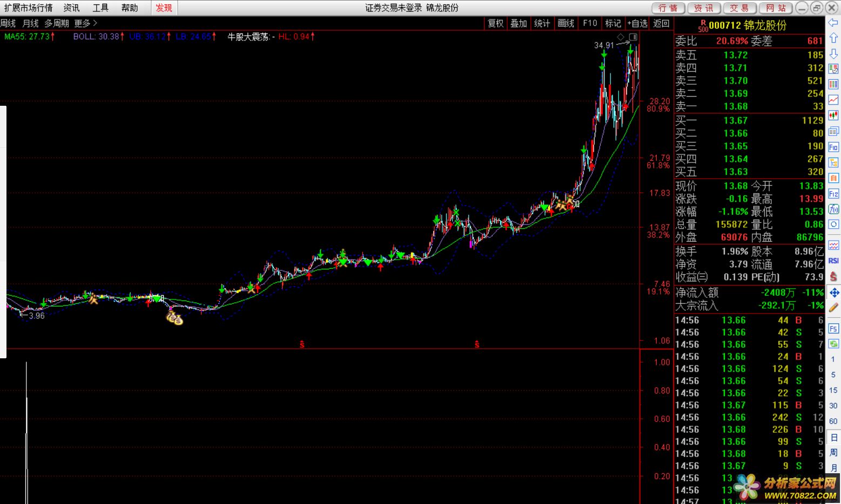
Task: Open the watchlist check sidebar icon
Action: pos(833,69)
